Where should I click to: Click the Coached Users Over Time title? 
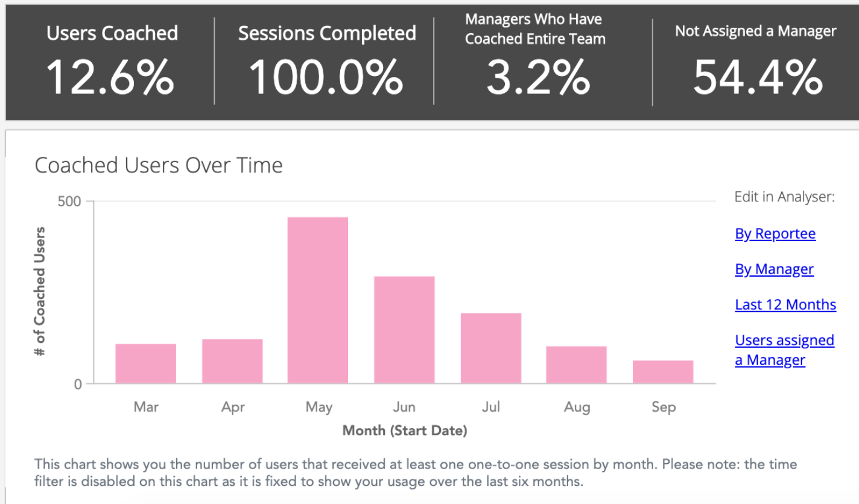click(159, 165)
